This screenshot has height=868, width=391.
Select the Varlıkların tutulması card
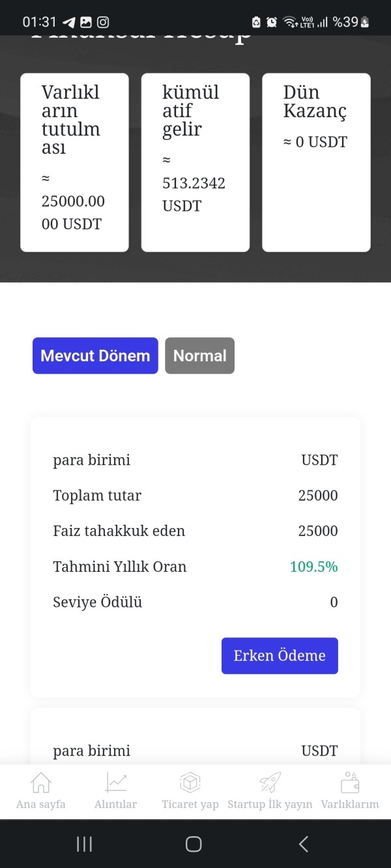click(x=74, y=162)
